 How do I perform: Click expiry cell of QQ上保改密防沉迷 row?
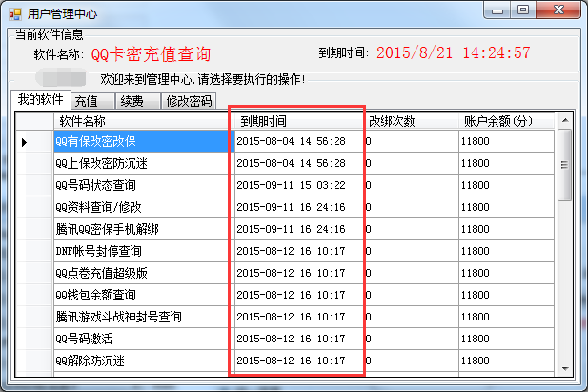[299, 163]
